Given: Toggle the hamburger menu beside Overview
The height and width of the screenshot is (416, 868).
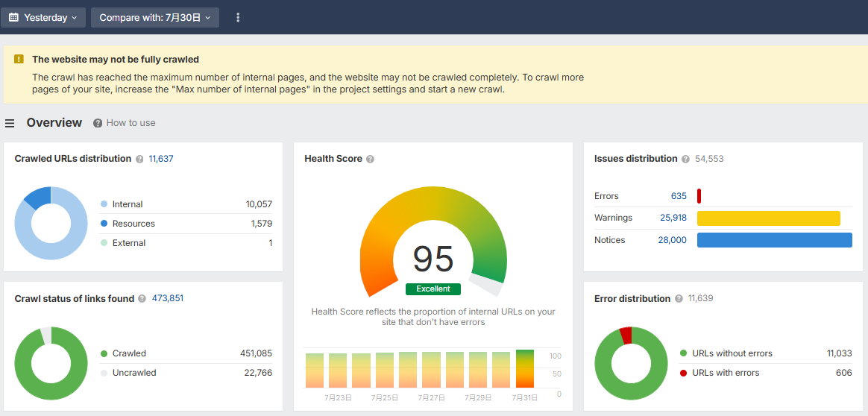Looking at the screenshot, I should [10, 123].
